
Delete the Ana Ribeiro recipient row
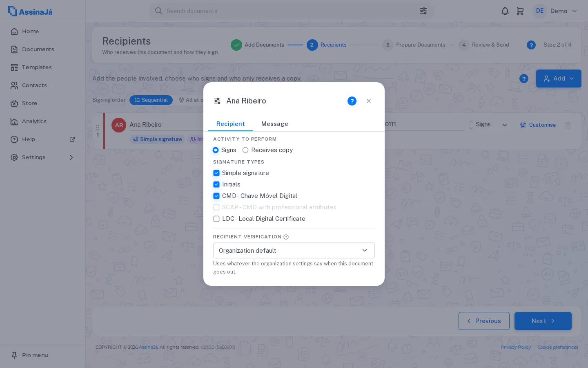tap(568, 125)
